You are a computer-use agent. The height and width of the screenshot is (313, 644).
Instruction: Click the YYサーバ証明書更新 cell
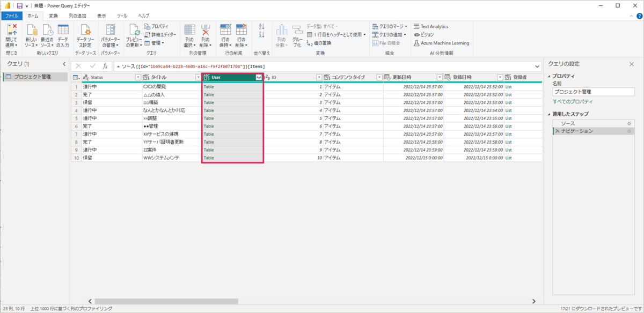pos(171,142)
